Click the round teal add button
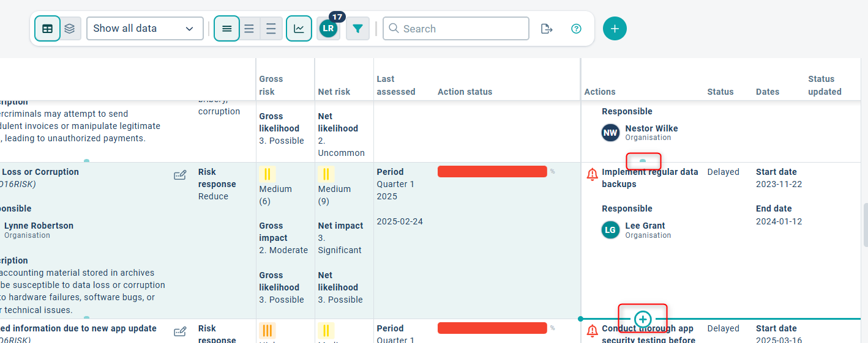 [x=615, y=29]
